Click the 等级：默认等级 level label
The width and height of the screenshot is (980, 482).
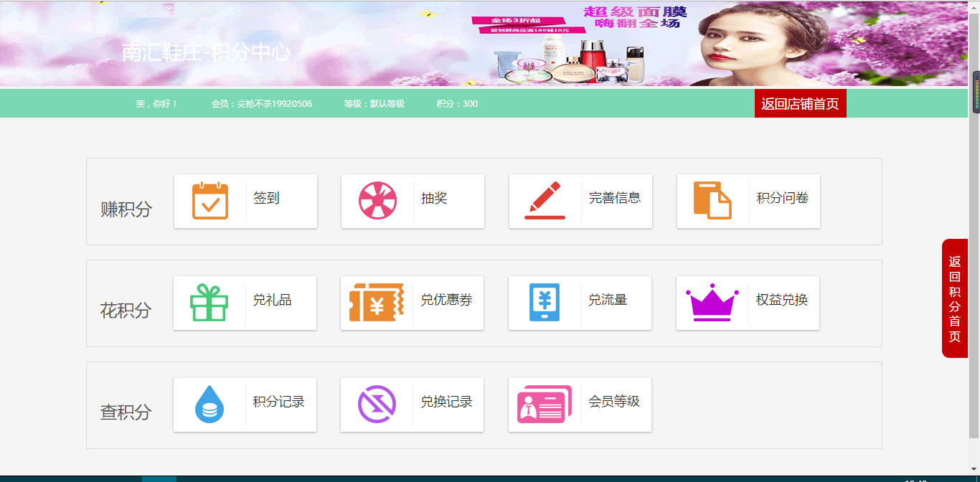point(373,103)
